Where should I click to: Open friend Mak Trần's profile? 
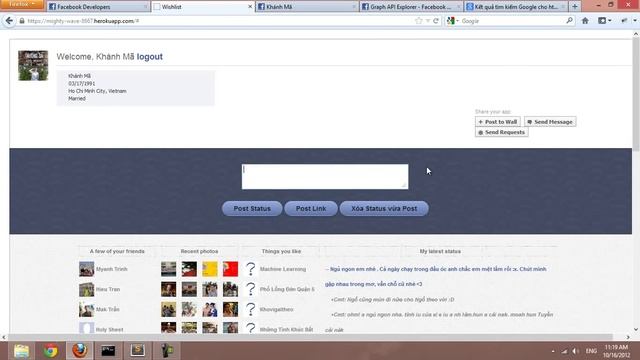tap(108, 309)
